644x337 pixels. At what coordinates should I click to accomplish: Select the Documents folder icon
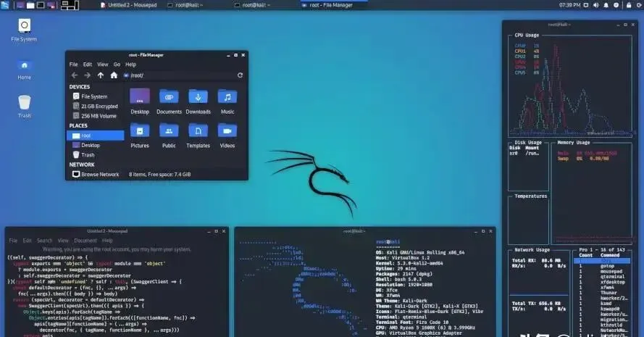point(169,101)
